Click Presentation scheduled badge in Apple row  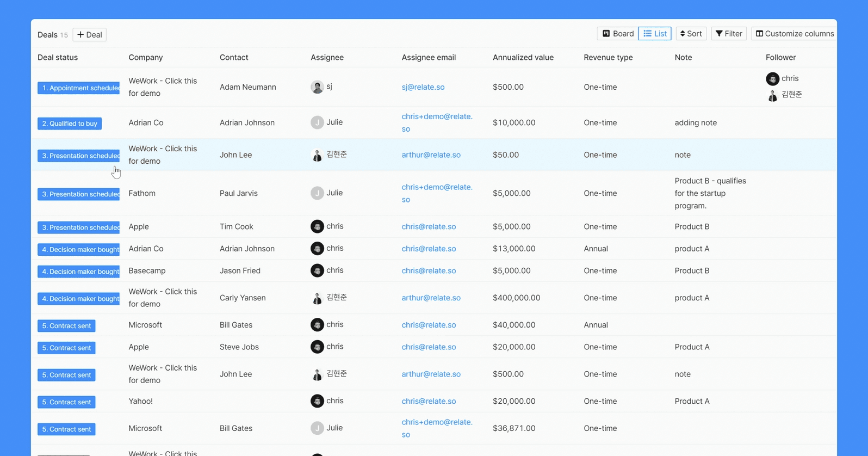[79, 227]
